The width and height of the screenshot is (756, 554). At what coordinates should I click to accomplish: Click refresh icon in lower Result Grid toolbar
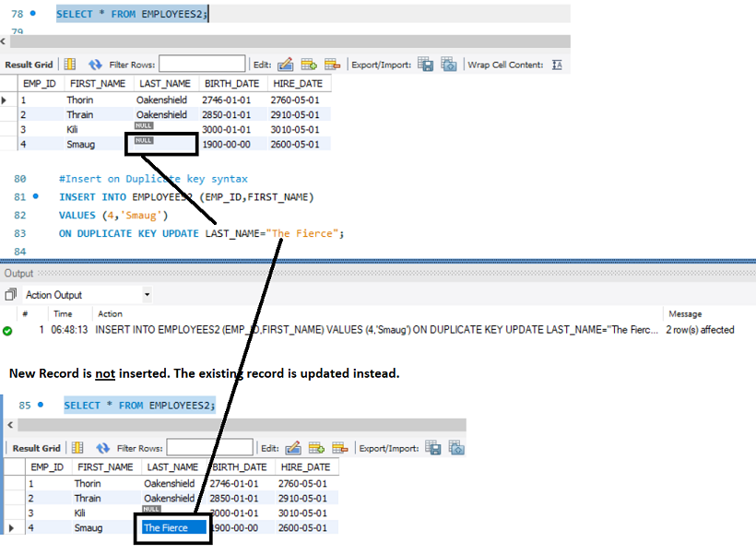pyautogui.click(x=102, y=447)
